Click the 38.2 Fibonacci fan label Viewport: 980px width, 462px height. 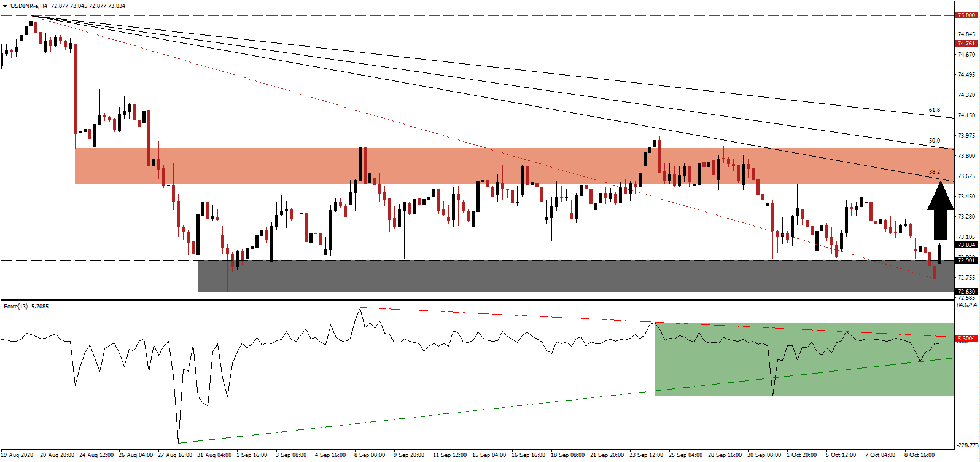(934, 172)
